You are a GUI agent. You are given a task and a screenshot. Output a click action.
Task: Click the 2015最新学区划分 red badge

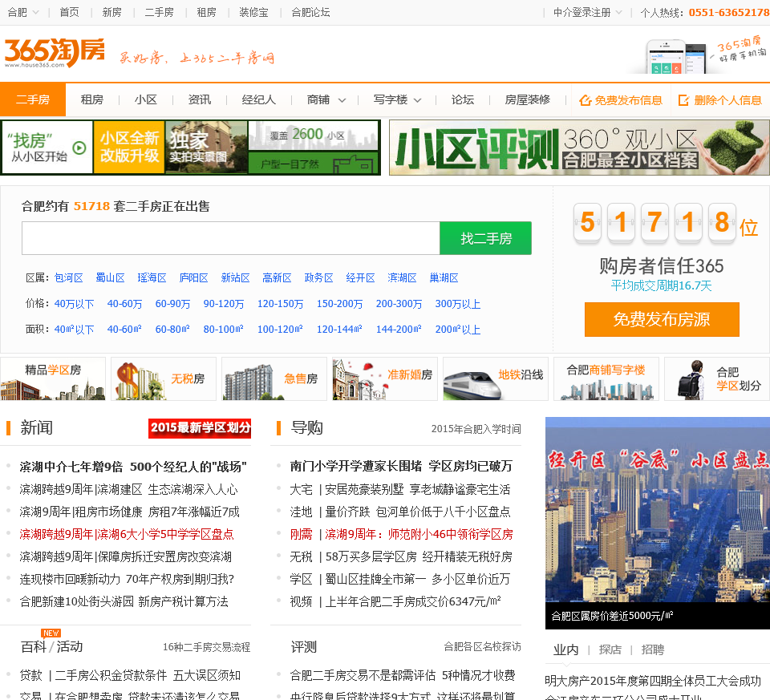[200, 428]
